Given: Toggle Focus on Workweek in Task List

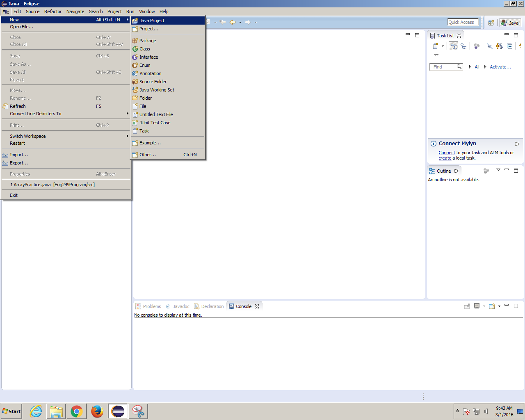Looking at the screenshot, I should (477, 46).
